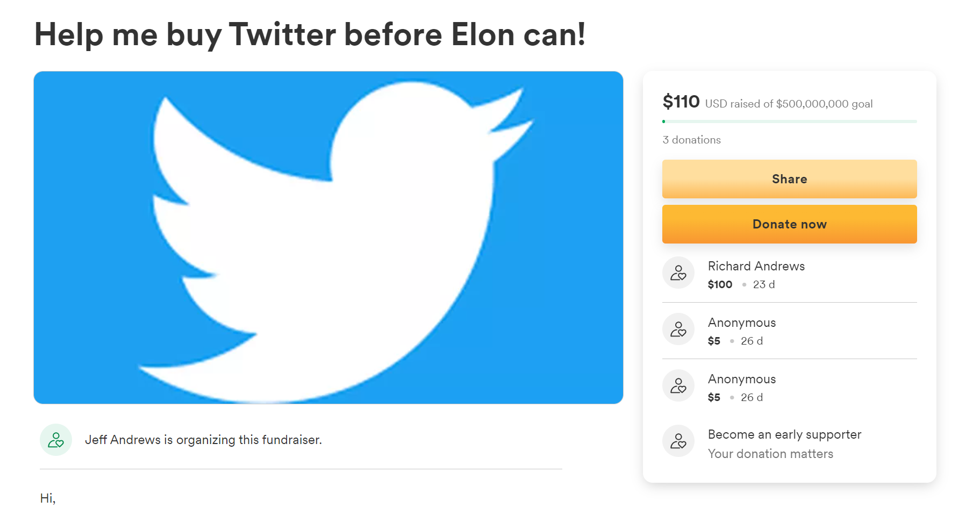
Task: Click the avatar icon beside the second Anonymous donor
Action: (x=678, y=385)
